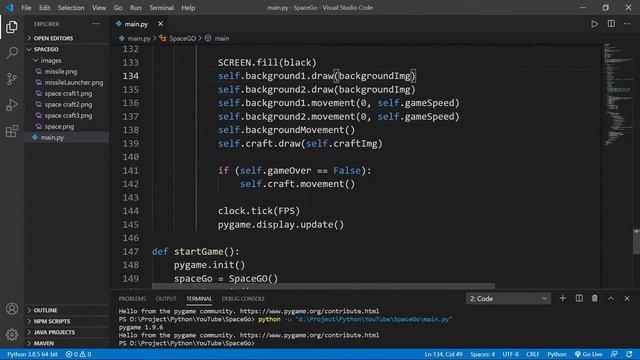
Task: Select main.py in the Explorer tree
Action: pos(67,138)
